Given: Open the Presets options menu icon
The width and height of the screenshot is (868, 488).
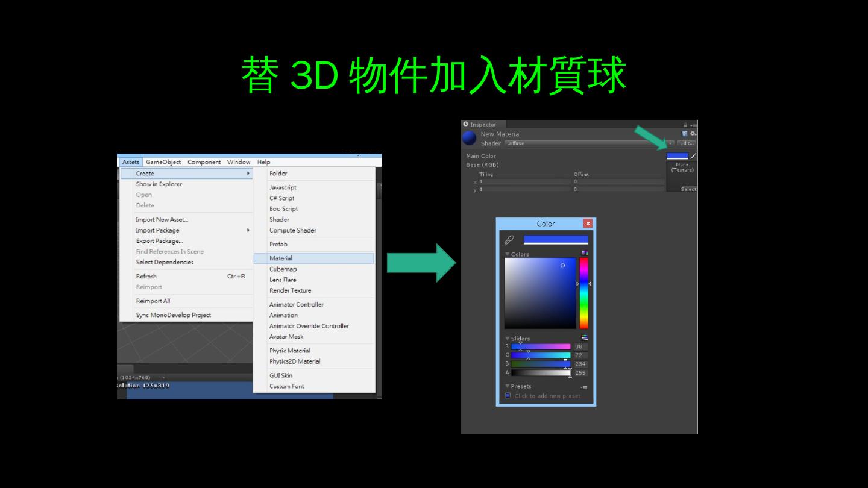Looking at the screenshot, I should (x=583, y=387).
